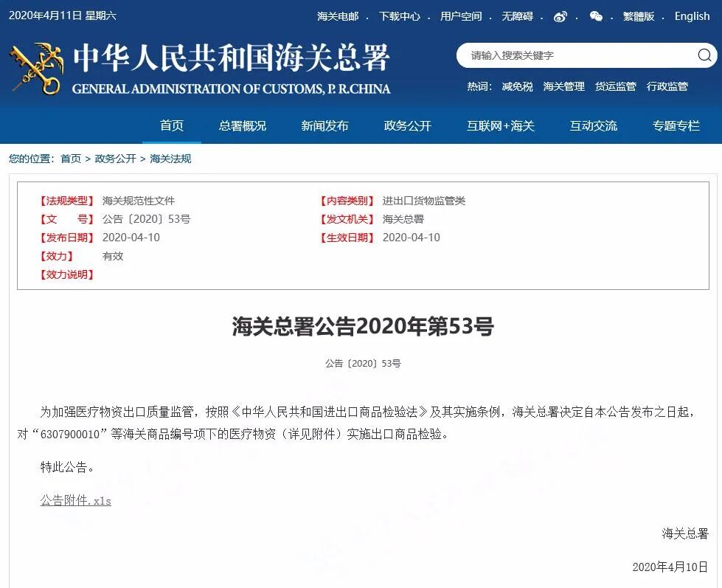Open 下载中心 from the top bar
Viewport: 722px width, 588px height.
[x=400, y=16]
